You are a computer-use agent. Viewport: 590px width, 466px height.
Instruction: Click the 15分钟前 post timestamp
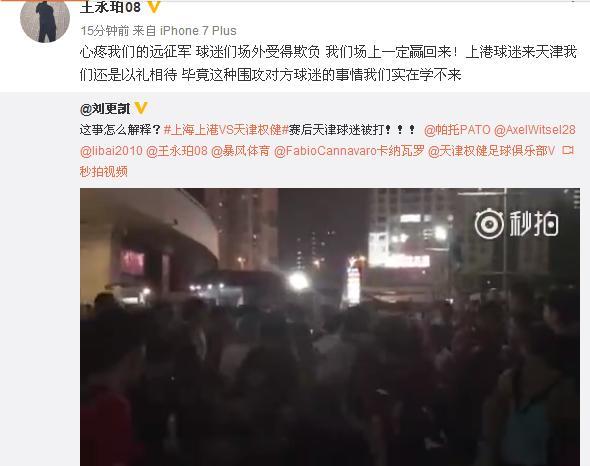(x=105, y=30)
